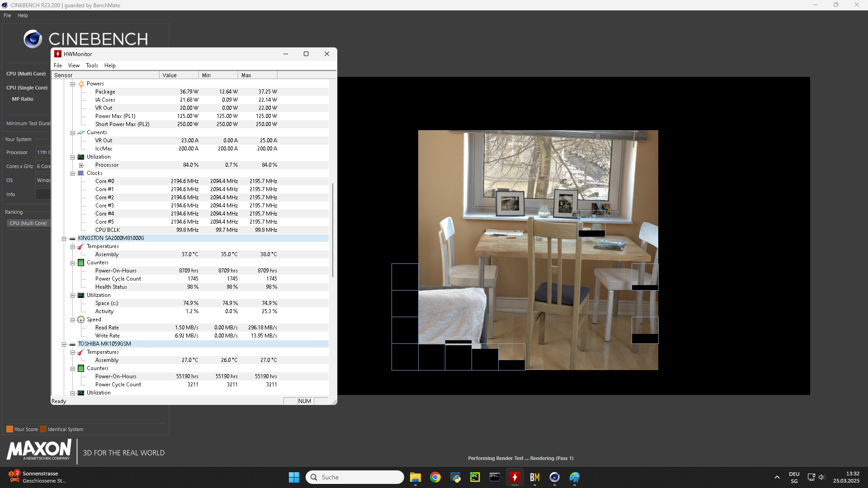Collapse the Clocks tree node

(72, 174)
